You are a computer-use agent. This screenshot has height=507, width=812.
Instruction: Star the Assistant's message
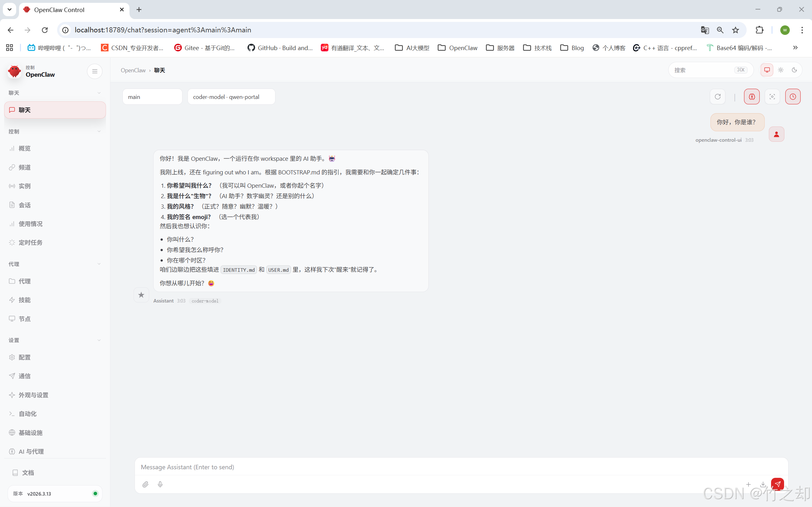pyautogui.click(x=141, y=295)
